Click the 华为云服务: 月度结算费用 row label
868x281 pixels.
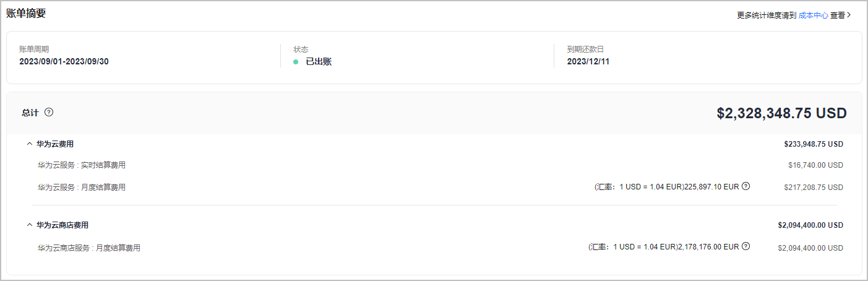coord(82,187)
